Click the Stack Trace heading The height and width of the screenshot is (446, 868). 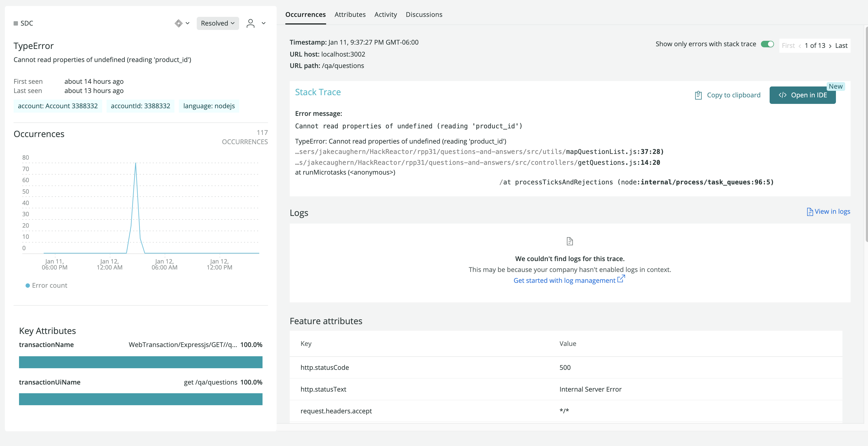(318, 92)
